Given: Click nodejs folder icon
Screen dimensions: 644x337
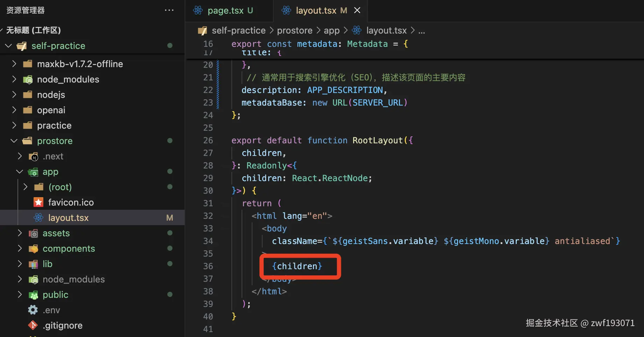Looking at the screenshot, I should point(28,95).
